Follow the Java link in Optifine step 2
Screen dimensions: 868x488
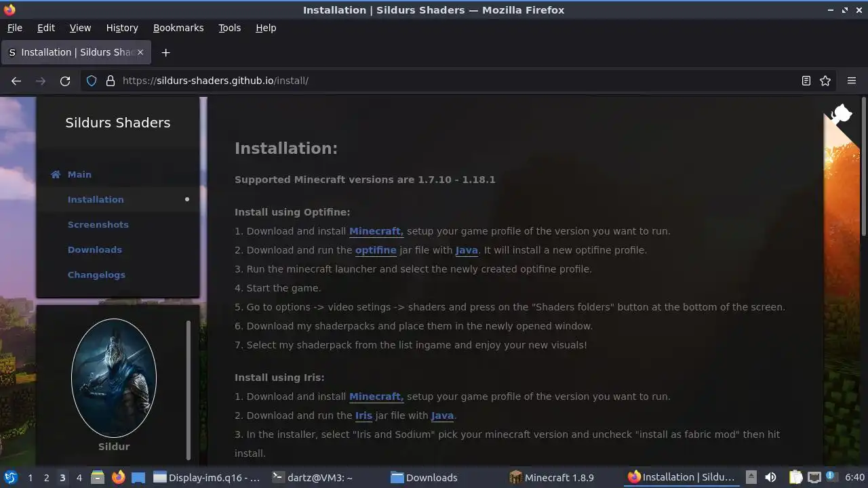[x=467, y=250]
